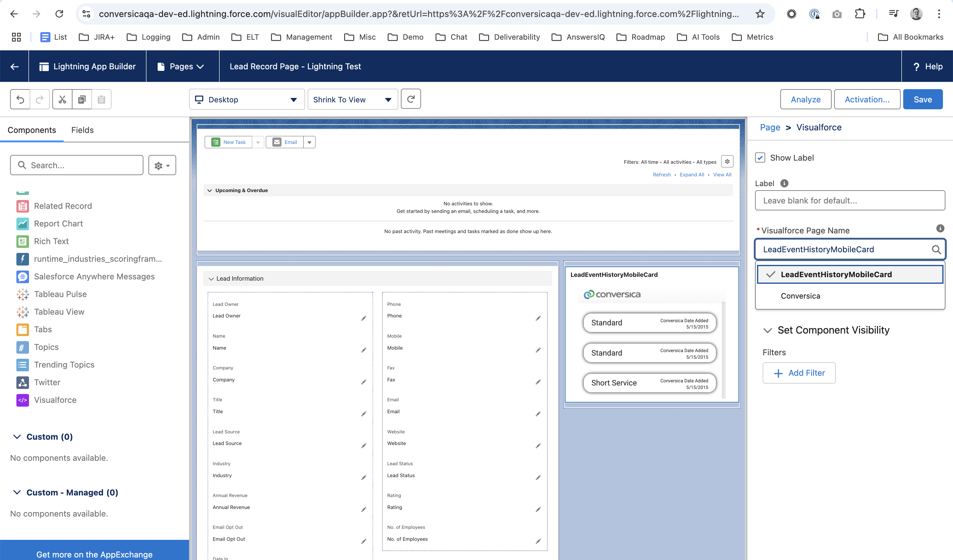Click the Activation... button
This screenshot has width=953, height=560.
point(867,100)
